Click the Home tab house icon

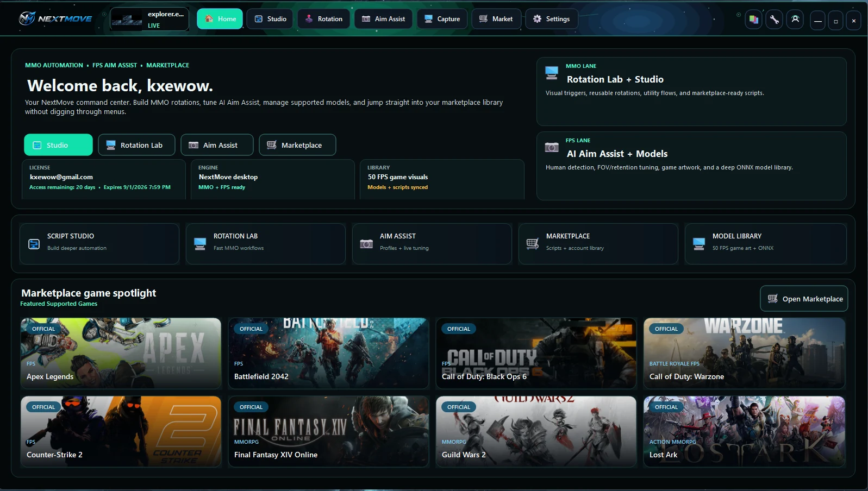(209, 19)
